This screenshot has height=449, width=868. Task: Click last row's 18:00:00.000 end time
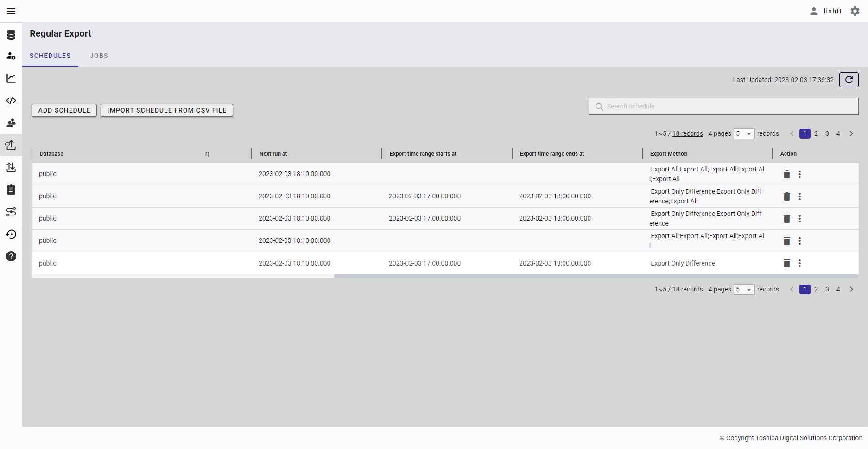coord(555,263)
